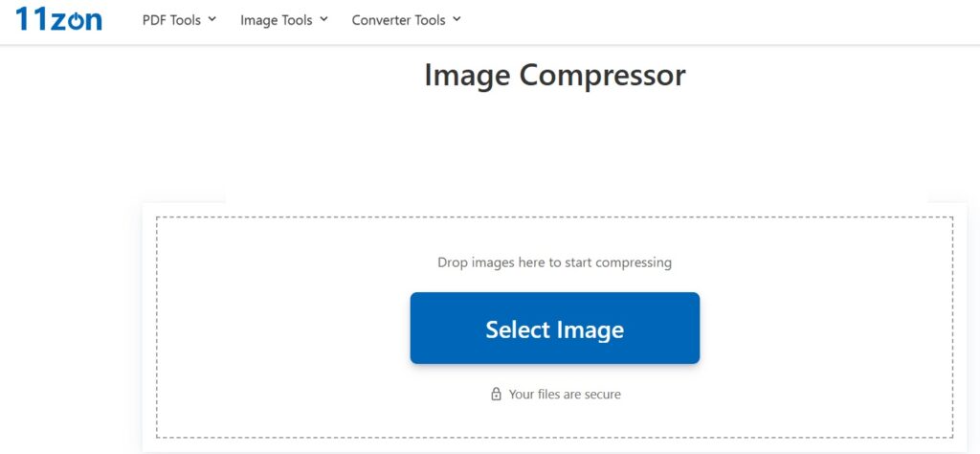Click the dashed border's top edge

(554, 217)
